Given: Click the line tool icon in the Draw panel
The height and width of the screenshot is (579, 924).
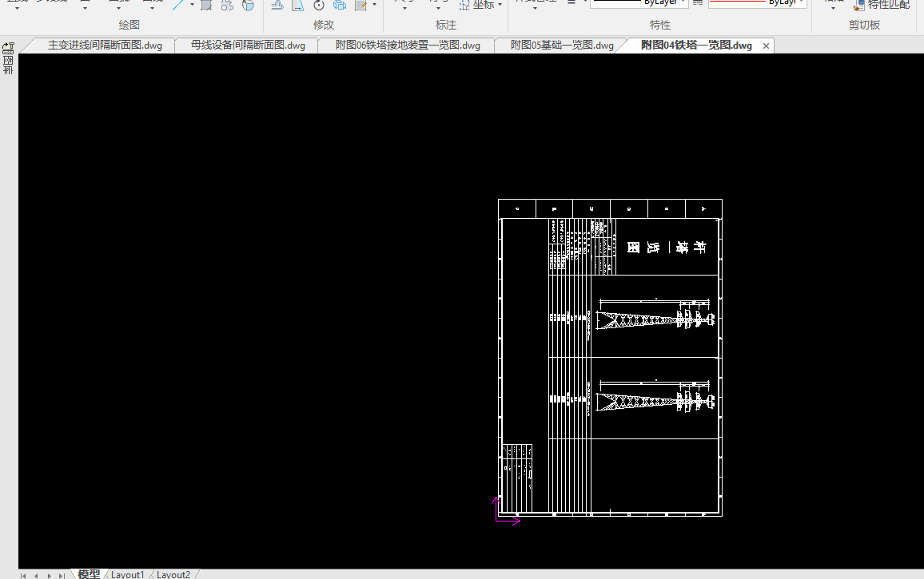Looking at the screenshot, I should (178, 5).
